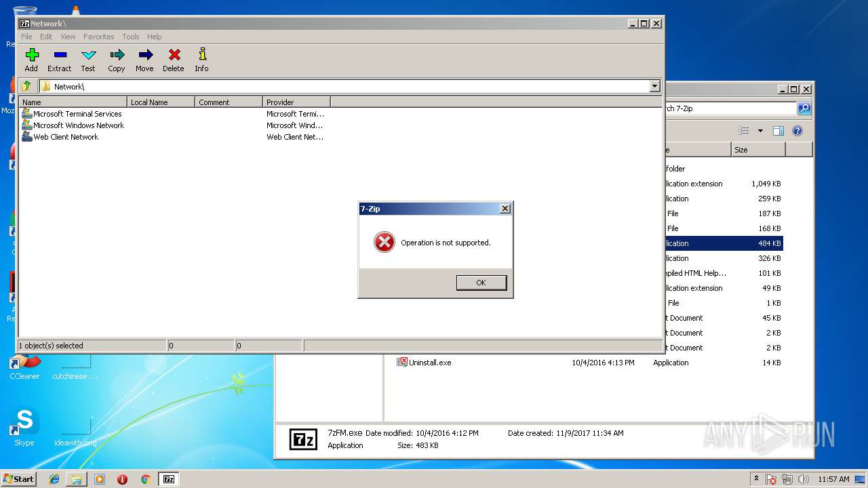This screenshot has height=488, width=868.
Task: Click the Start button
Action: coord(20,479)
